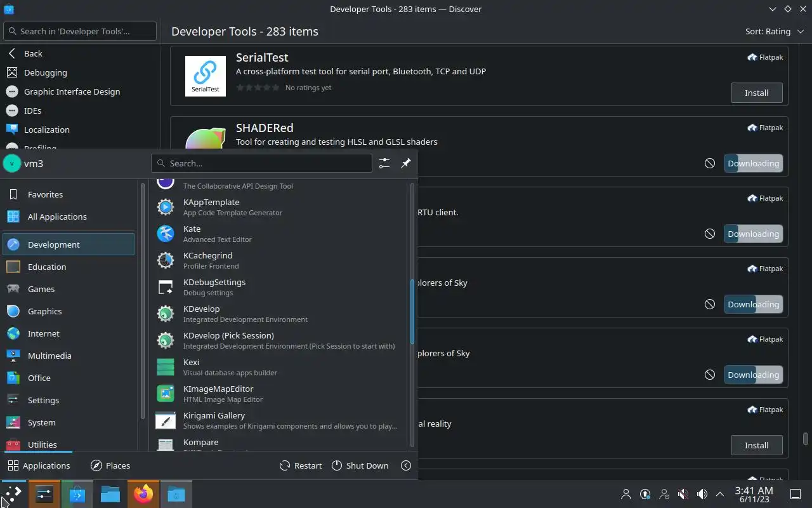Cancel the download for the RTU client app
812x508 pixels.
click(710, 234)
